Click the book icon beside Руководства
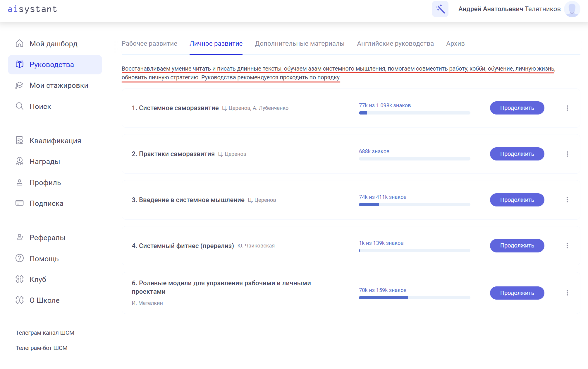 coord(20,64)
